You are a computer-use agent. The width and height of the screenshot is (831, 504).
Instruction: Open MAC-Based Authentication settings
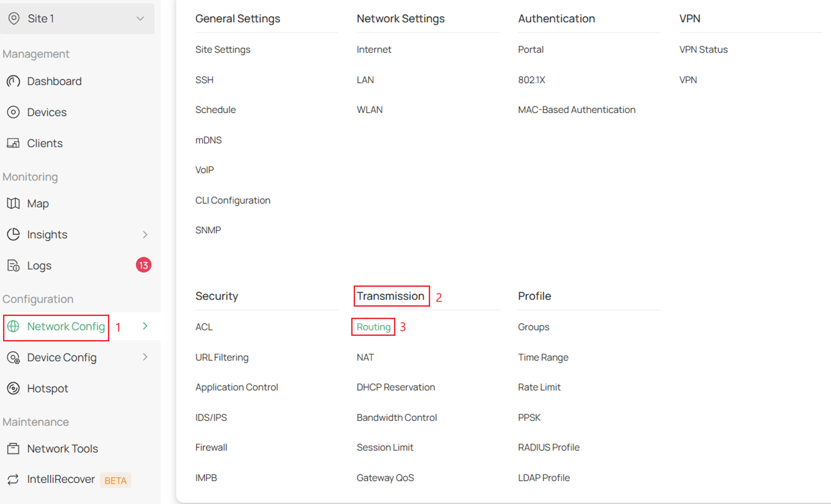[x=577, y=110]
